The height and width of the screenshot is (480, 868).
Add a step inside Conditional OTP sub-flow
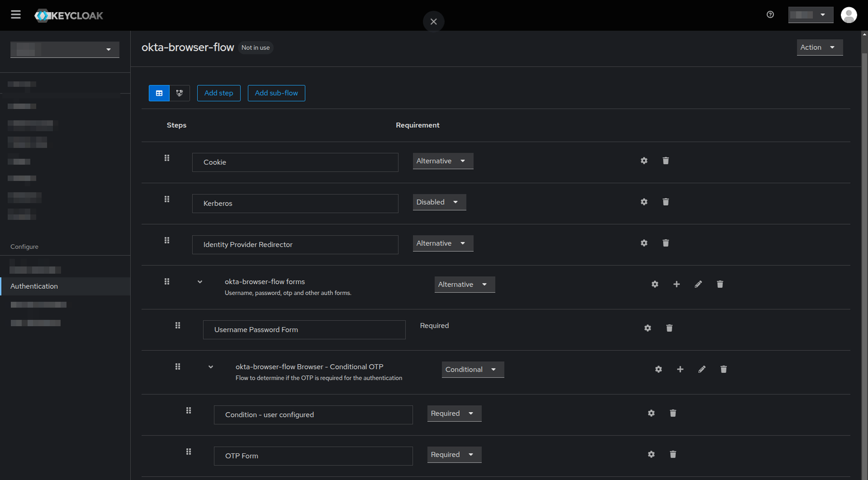(x=680, y=369)
